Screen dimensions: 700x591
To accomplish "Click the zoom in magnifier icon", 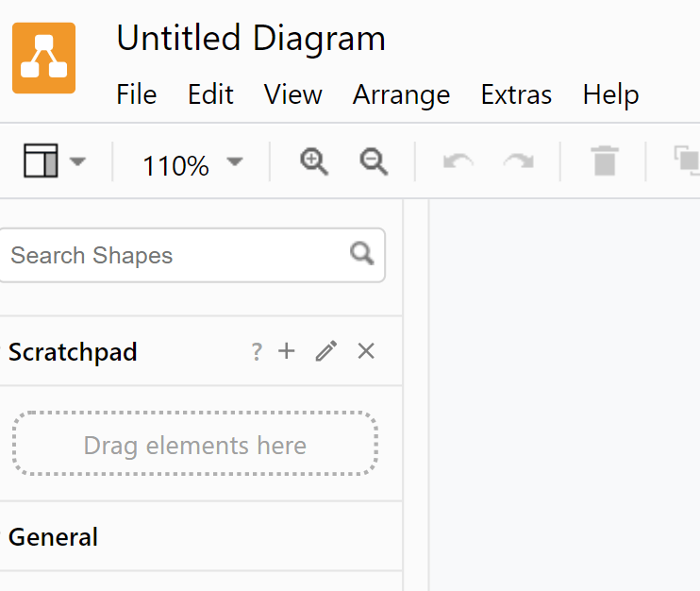I will pos(314,162).
